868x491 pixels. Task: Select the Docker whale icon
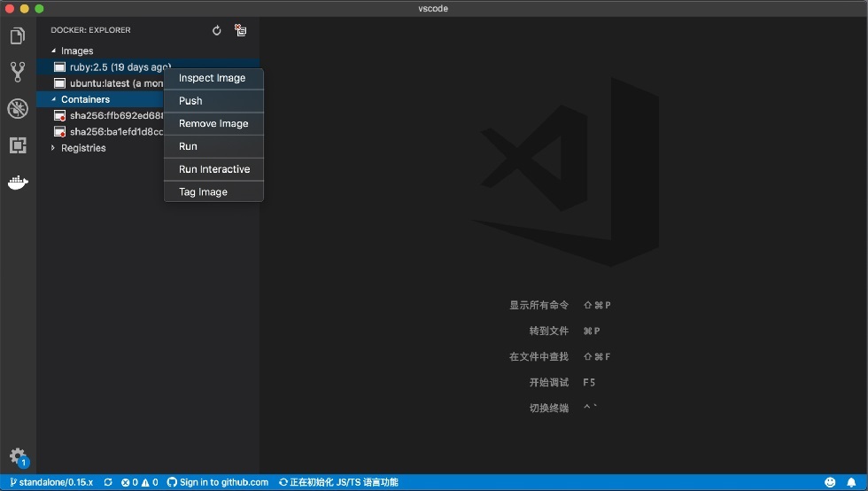point(18,183)
